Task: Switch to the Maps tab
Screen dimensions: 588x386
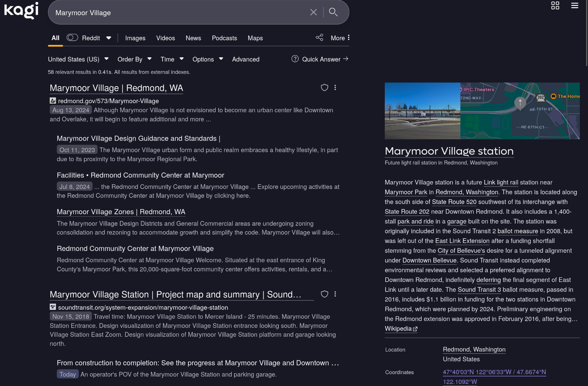Action: point(255,38)
